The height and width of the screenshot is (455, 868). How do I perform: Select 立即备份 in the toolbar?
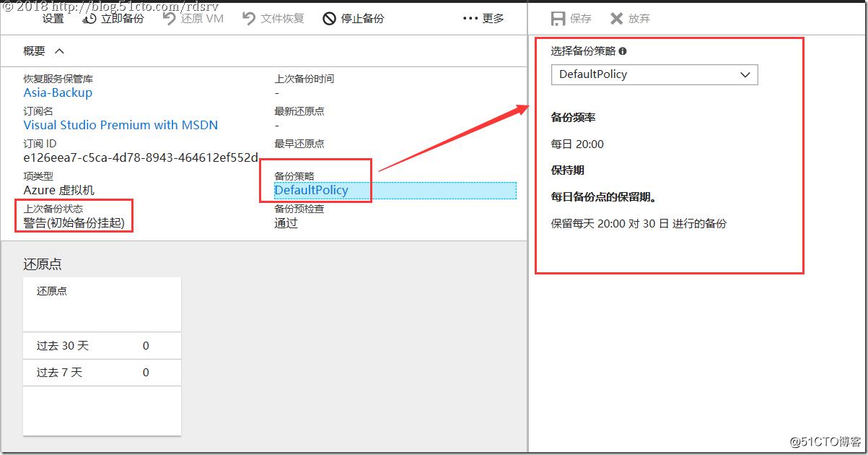tap(113, 19)
